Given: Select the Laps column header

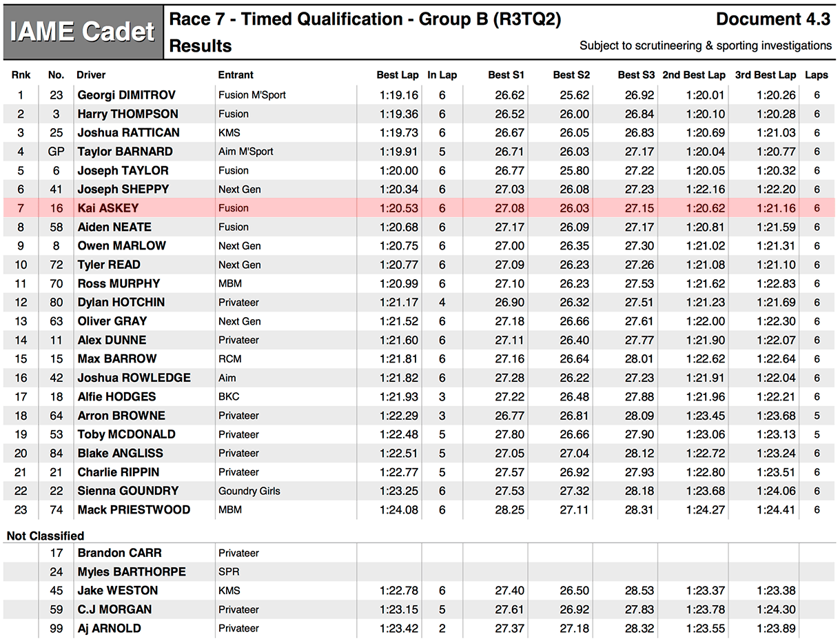Looking at the screenshot, I should click(817, 75).
